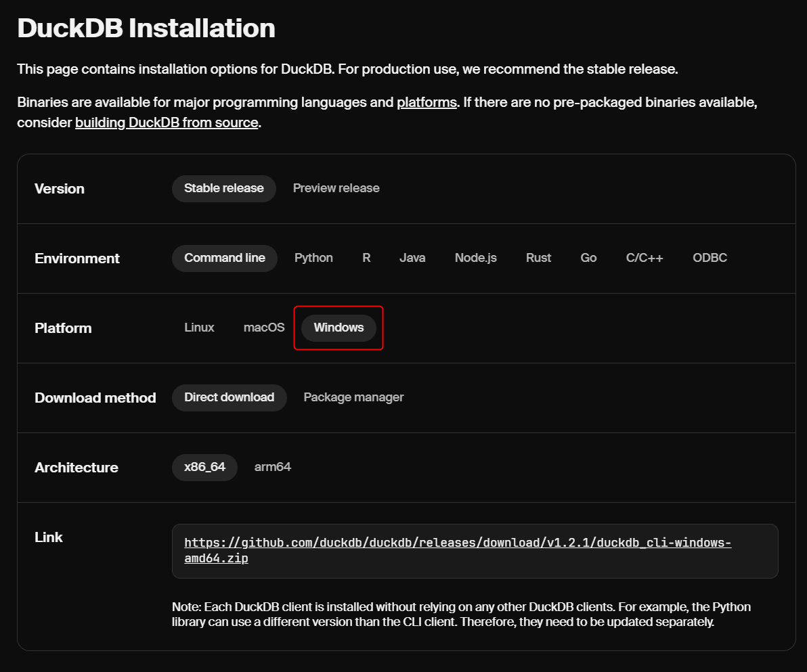Select x86_64 architecture
Screen dimensions: 807x672
click(x=205, y=467)
